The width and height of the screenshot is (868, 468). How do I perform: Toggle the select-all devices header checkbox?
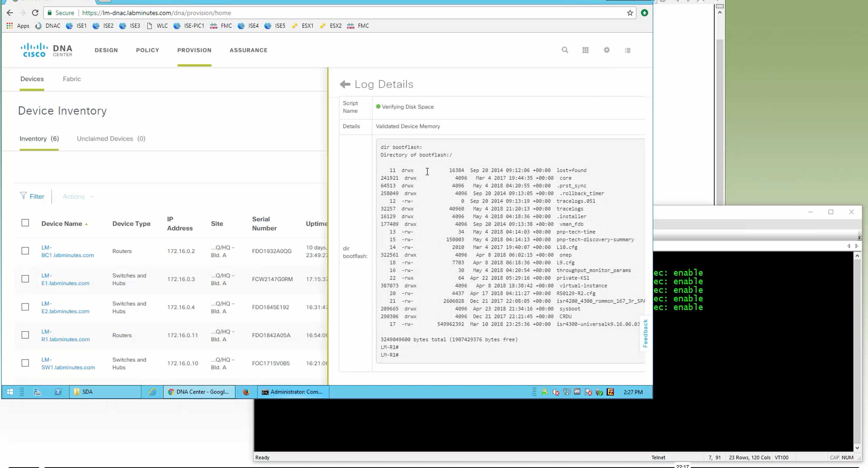(x=25, y=223)
